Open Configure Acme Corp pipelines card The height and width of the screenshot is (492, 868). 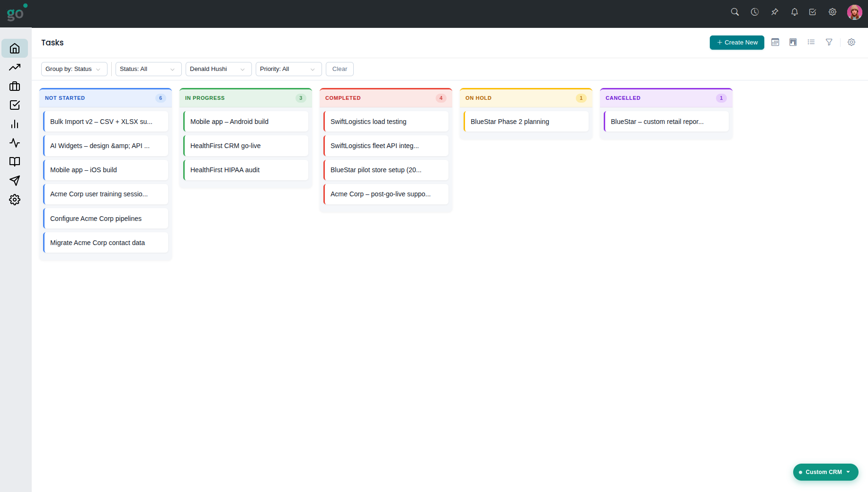(106, 219)
